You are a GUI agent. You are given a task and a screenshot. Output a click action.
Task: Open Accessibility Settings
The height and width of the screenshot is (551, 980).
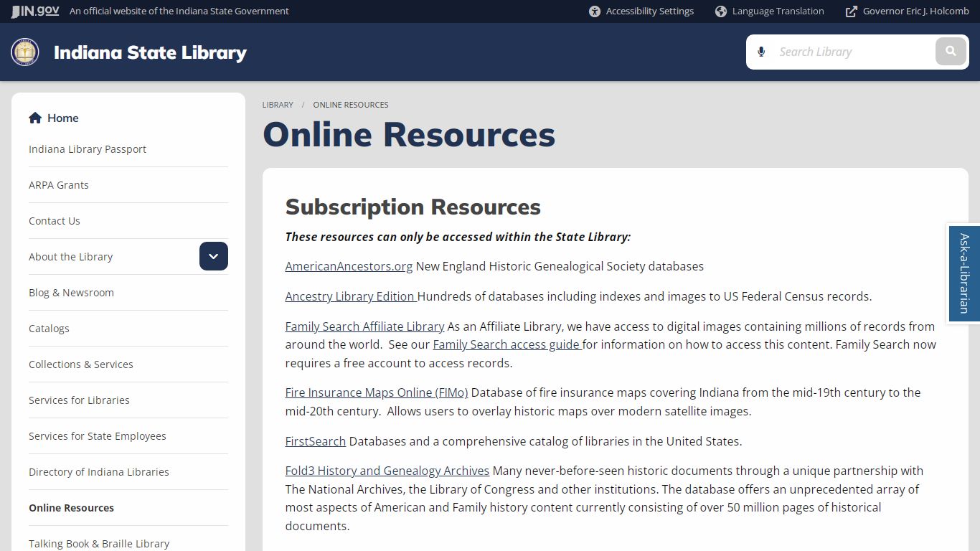pyautogui.click(x=641, y=11)
